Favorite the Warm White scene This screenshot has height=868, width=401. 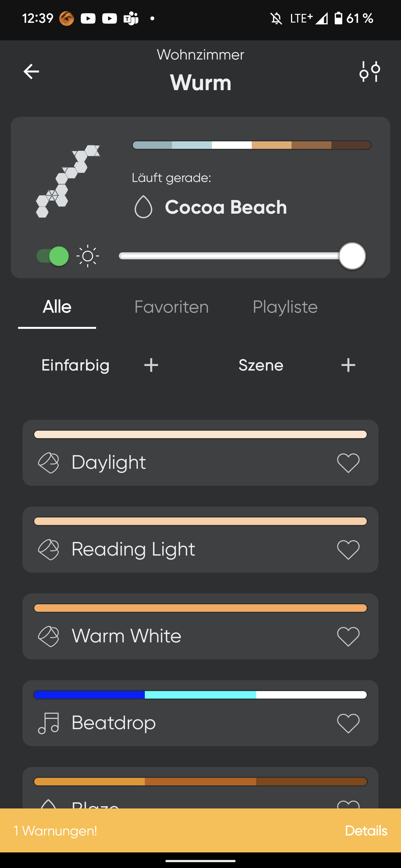tap(348, 636)
